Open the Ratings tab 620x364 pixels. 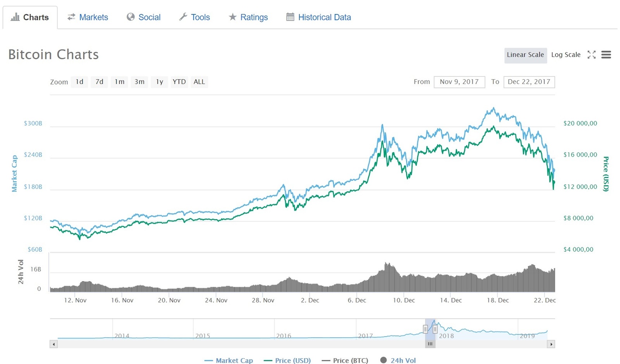coord(248,17)
